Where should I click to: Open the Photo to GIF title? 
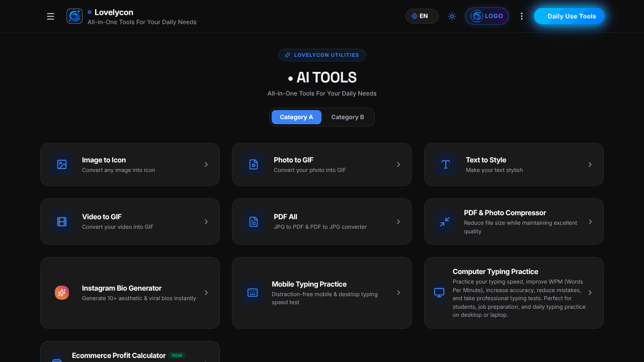coord(294,160)
